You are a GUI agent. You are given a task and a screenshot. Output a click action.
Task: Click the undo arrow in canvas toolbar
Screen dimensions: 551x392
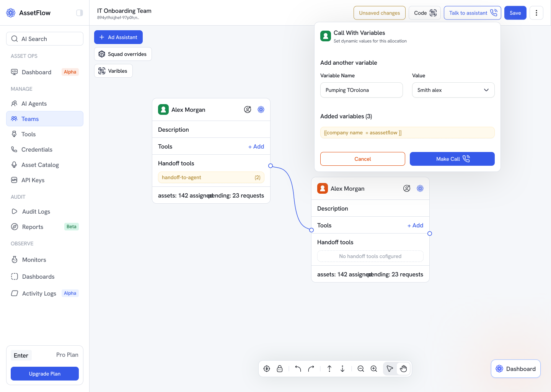pyautogui.click(x=298, y=369)
